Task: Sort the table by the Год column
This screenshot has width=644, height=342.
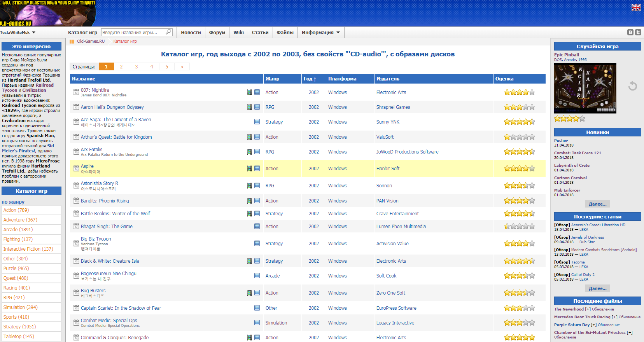Action: click(x=310, y=79)
